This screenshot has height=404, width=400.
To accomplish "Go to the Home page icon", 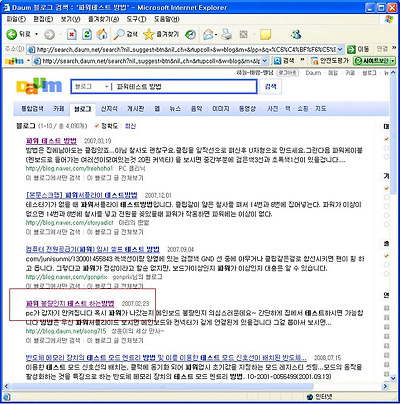I will 102,34.
